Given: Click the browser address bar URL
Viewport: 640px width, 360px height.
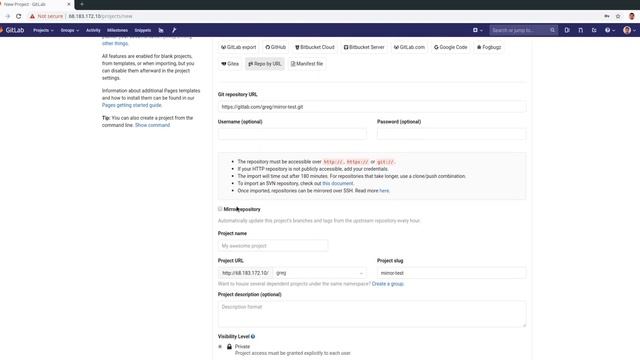Looking at the screenshot, I should coord(100,16).
